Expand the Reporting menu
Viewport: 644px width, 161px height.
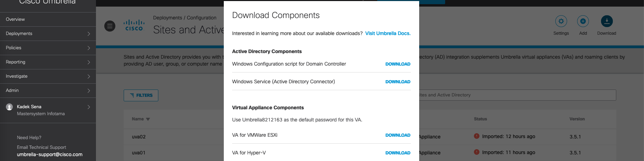pos(48,62)
